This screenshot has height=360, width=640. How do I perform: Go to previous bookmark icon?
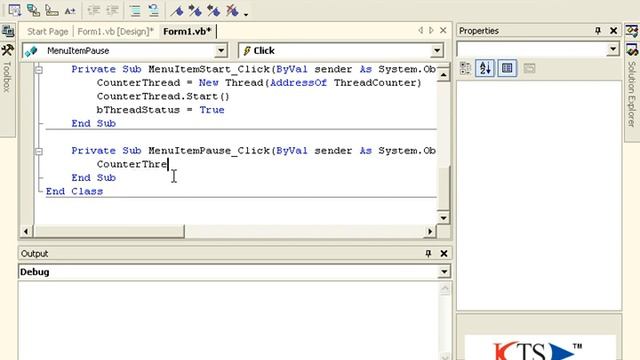213,10
